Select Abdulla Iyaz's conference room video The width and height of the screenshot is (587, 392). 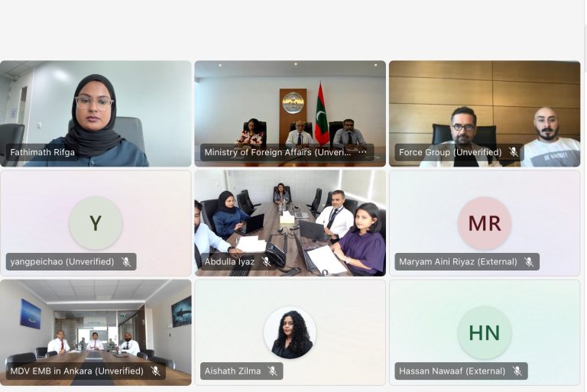(x=290, y=223)
